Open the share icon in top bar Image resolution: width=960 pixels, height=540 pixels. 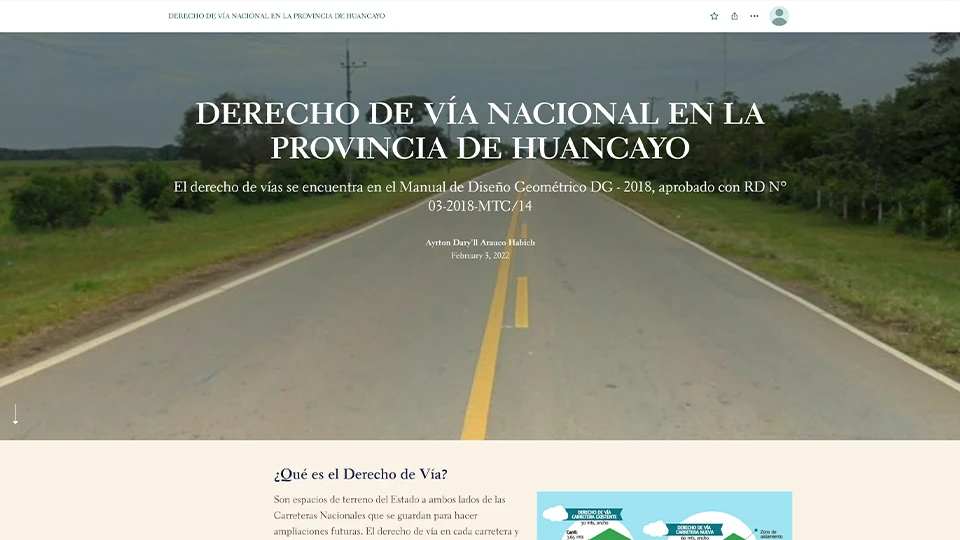[734, 16]
